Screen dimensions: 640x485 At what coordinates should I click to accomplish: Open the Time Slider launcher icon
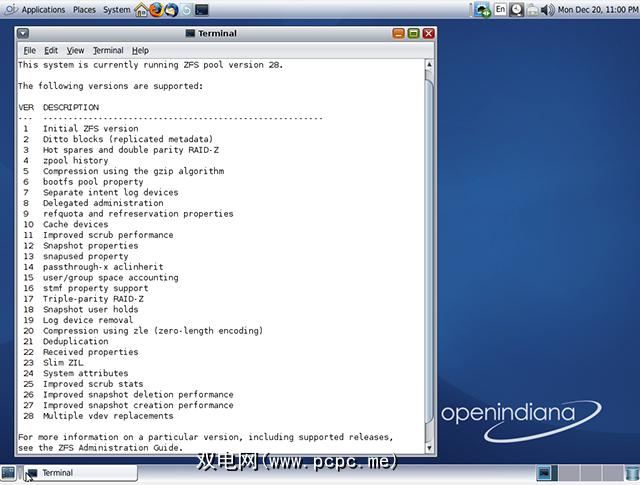point(187,9)
